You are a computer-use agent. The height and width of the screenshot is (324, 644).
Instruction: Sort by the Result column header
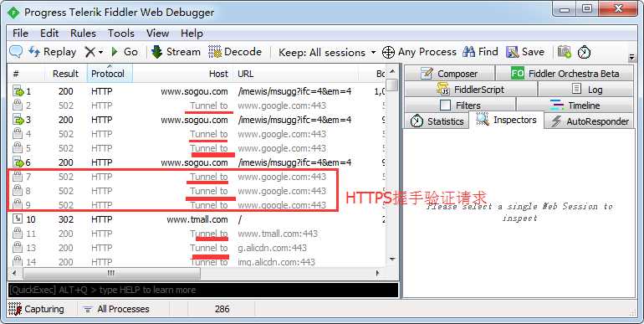coord(65,74)
